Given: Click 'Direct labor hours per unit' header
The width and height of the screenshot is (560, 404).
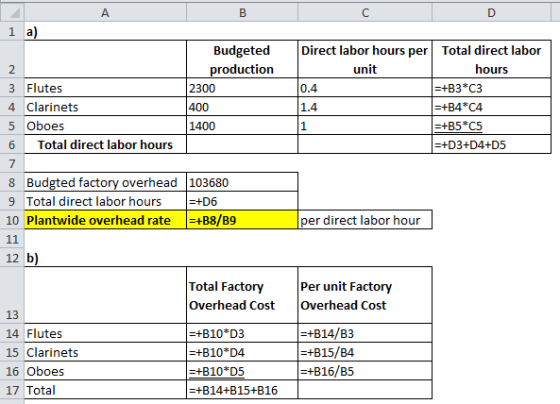Looking at the screenshot, I should [365, 59].
